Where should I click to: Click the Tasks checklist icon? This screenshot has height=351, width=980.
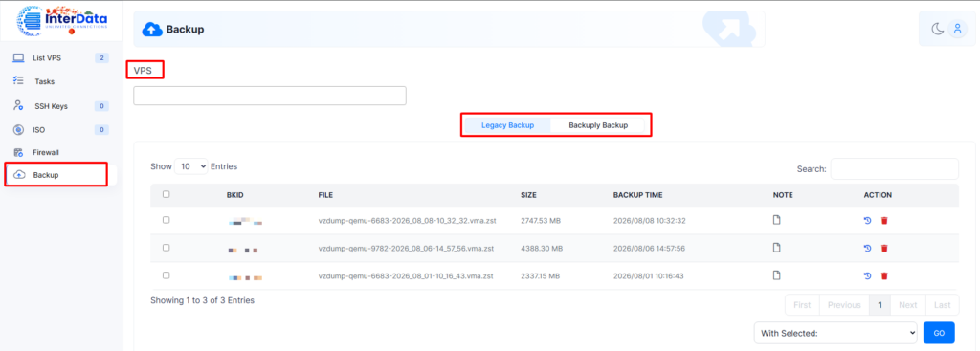19,81
